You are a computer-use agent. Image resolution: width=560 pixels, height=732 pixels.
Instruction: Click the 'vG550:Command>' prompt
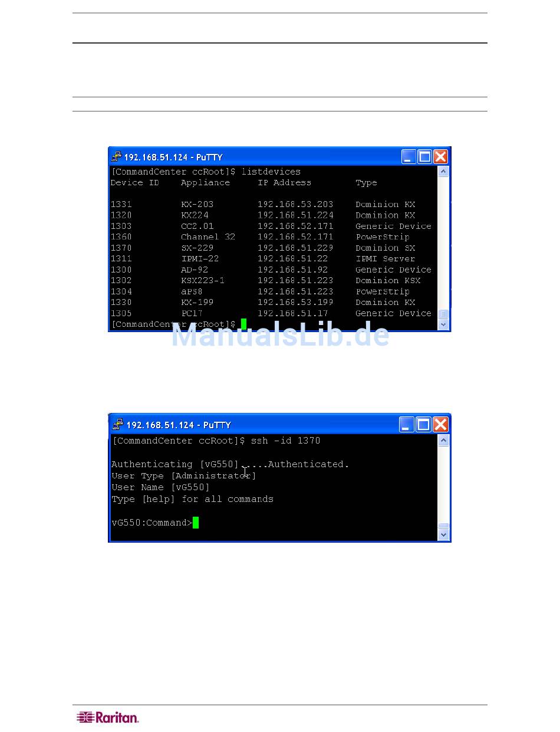tap(152, 523)
